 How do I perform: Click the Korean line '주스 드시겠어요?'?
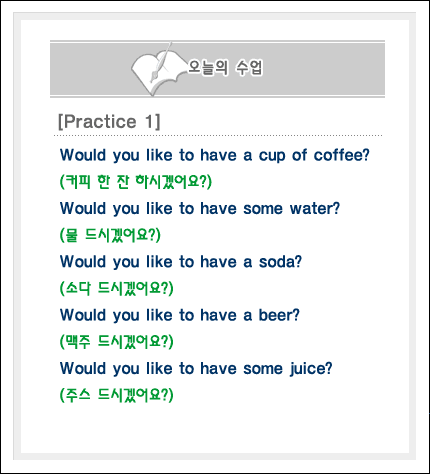116,395
